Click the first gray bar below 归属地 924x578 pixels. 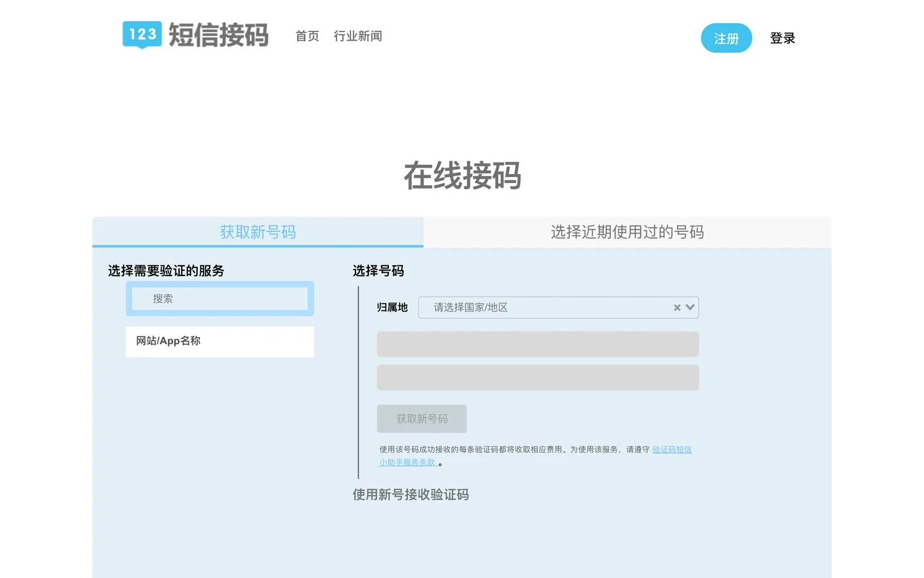537,344
